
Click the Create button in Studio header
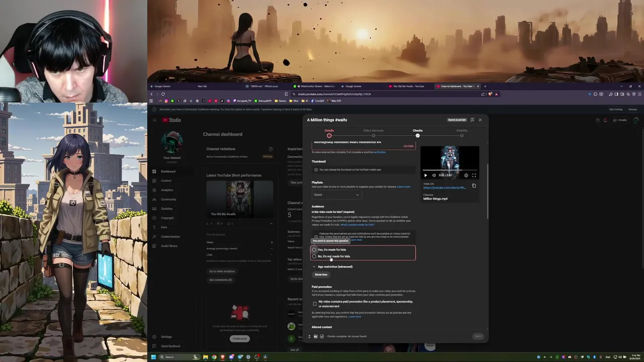(620, 120)
